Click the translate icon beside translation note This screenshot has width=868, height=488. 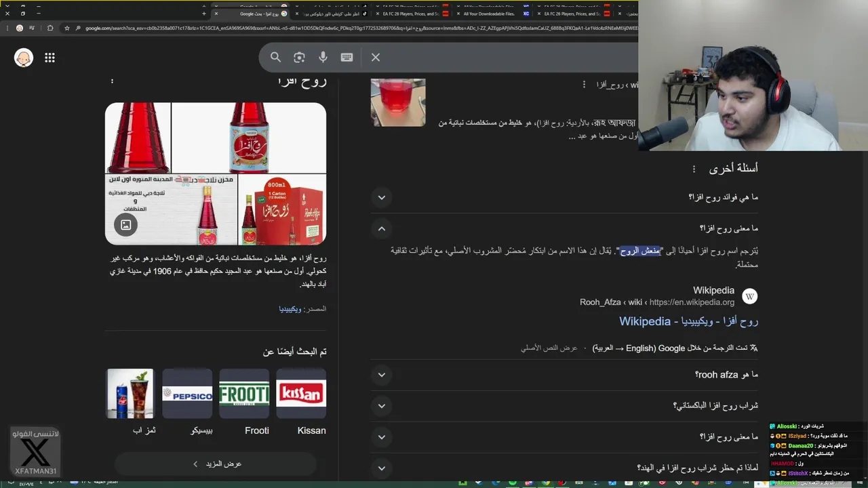pos(753,348)
